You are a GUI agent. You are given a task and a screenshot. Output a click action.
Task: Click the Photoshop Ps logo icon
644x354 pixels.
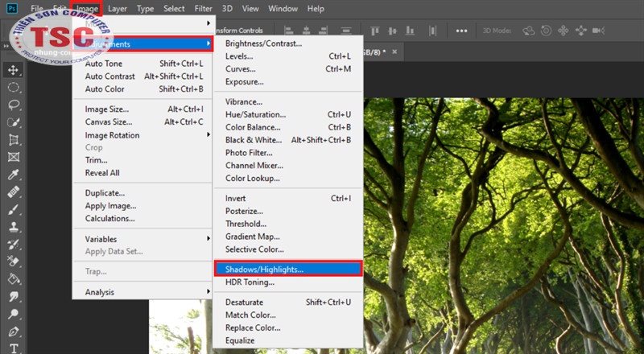click(11, 9)
